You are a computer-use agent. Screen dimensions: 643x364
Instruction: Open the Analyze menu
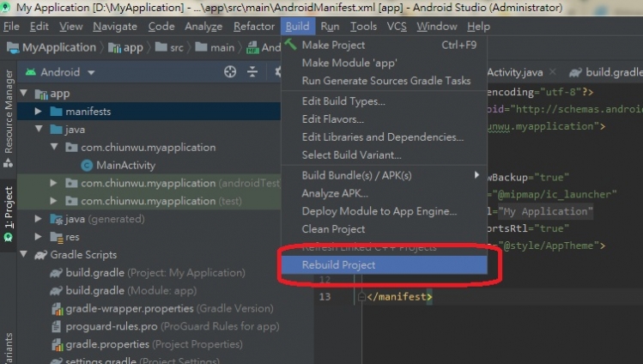pyautogui.click(x=203, y=27)
